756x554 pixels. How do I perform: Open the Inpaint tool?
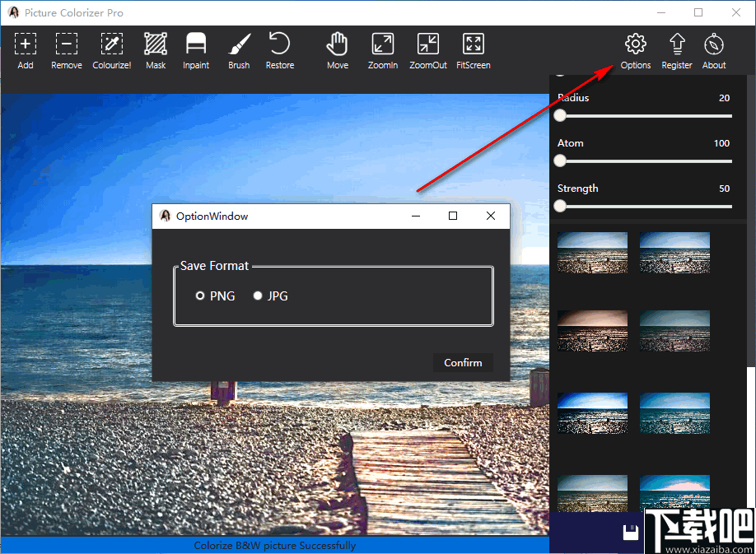pos(196,49)
